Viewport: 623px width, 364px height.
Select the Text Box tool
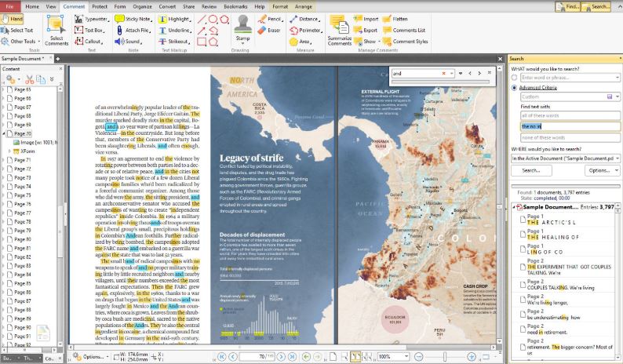coord(90,30)
